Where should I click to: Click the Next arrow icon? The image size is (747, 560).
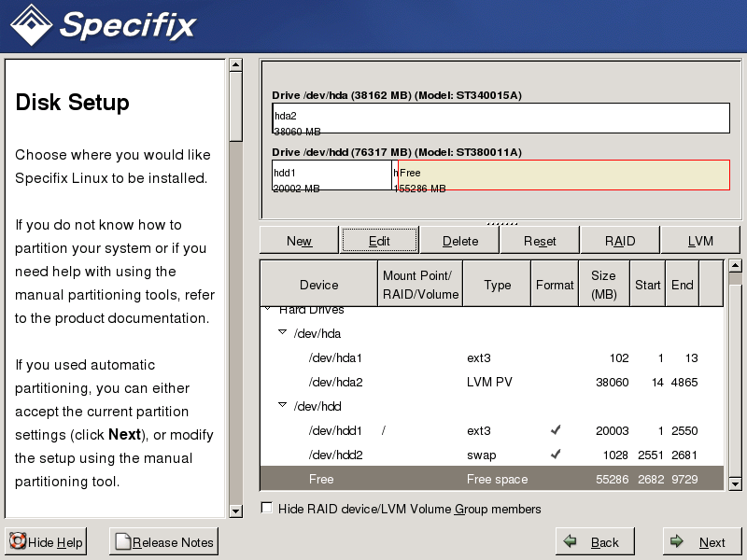click(676, 542)
